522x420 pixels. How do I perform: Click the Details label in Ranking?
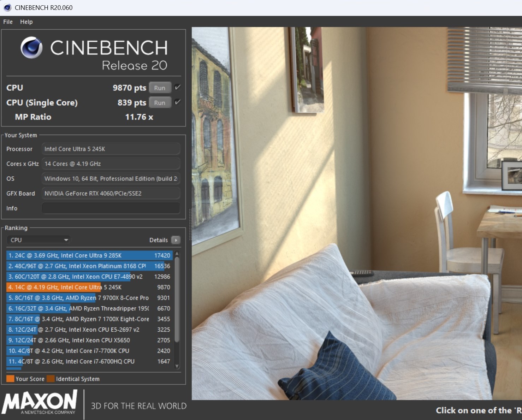(x=159, y=240)
